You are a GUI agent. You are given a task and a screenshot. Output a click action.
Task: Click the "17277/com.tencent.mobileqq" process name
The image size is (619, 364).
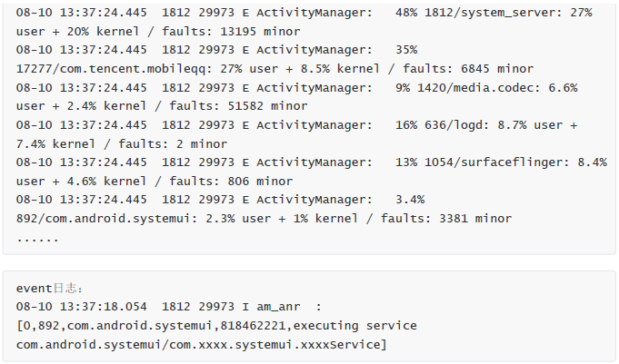pos(110,69)
